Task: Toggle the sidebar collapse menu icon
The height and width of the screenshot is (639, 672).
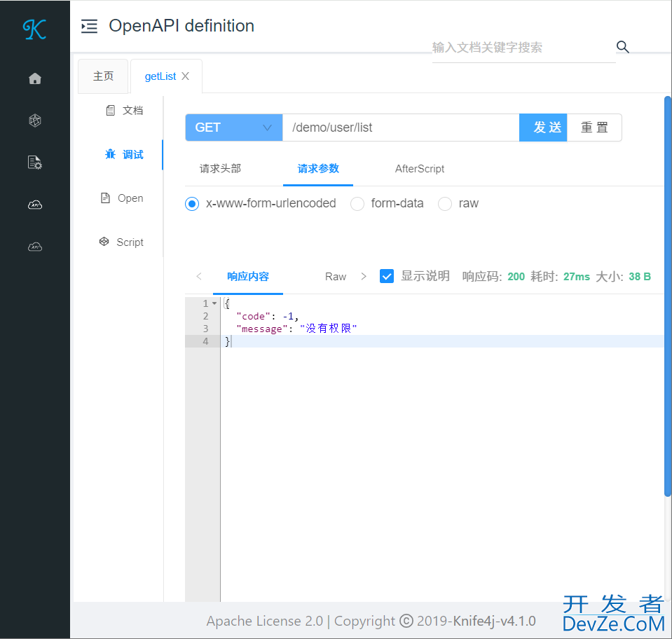Action: tap(89, 26)
